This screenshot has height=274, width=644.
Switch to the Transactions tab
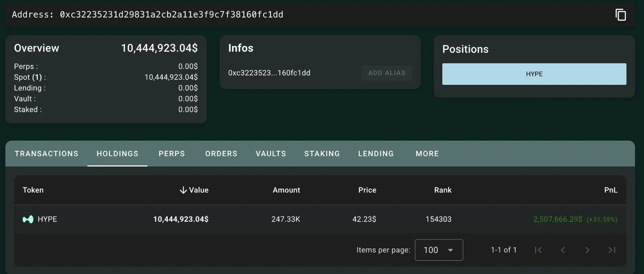tap(46, 154)
